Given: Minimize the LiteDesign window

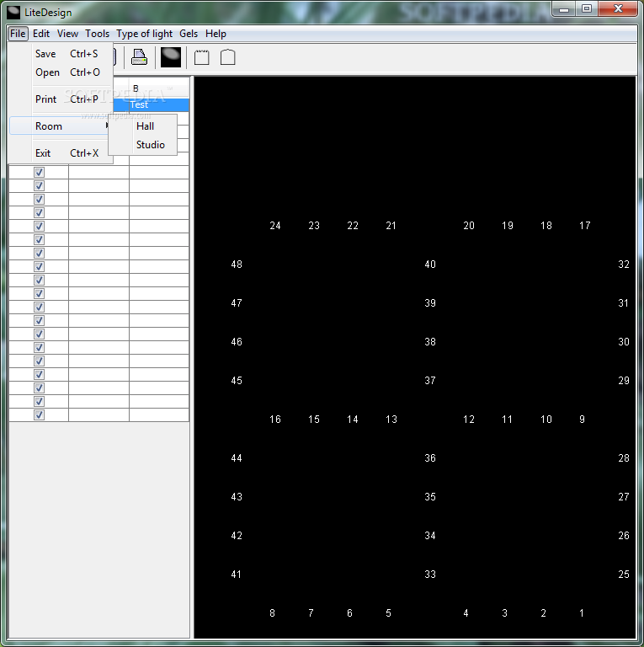Looking at the screenshot, I should pos(564,9).
